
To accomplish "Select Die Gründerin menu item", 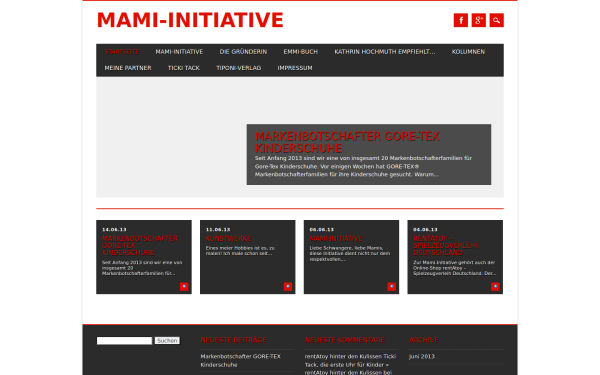I will 243,52.
